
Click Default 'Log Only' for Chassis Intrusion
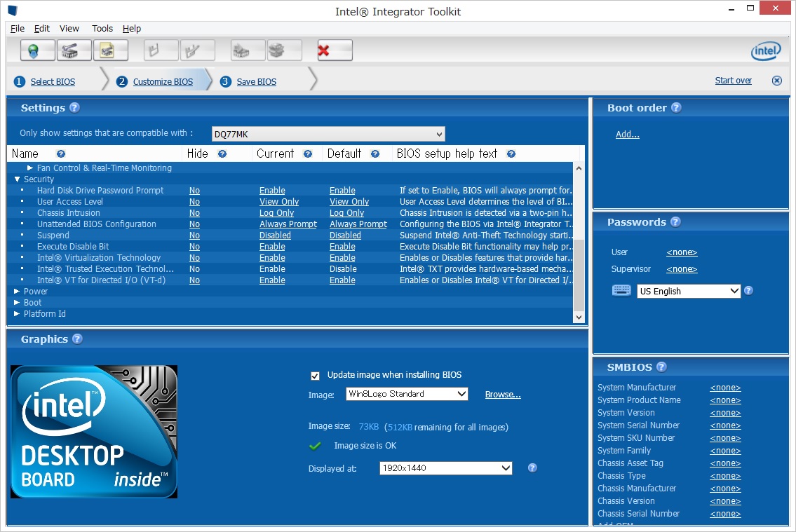346,213
